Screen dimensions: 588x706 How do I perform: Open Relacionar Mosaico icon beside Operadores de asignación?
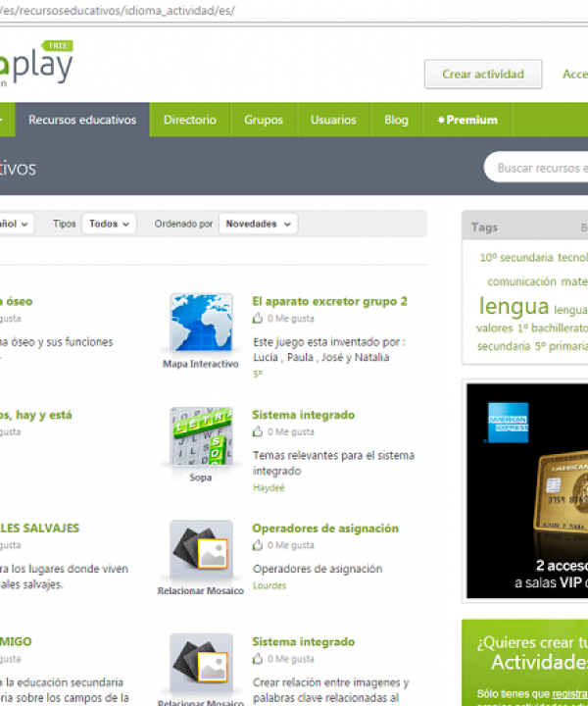[201, 549]
